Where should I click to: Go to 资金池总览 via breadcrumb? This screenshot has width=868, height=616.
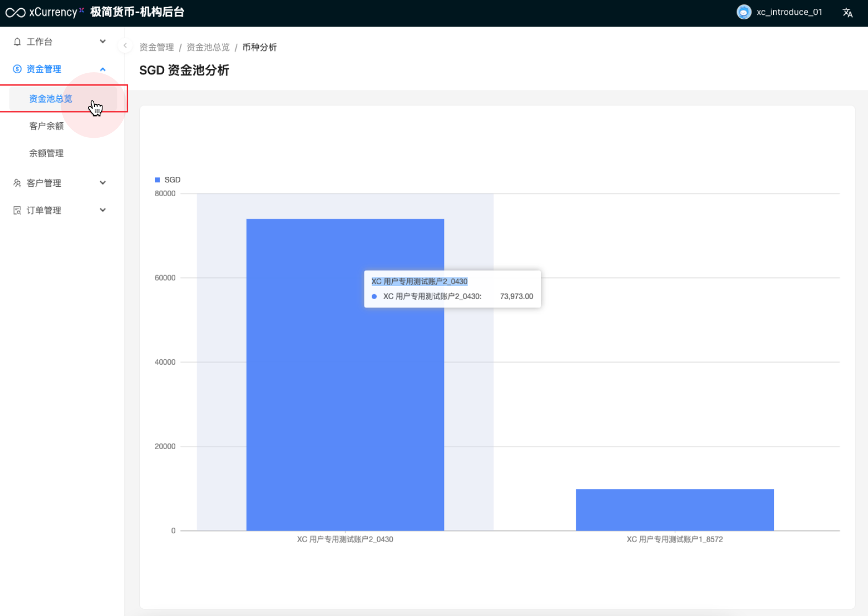[208, 47]
